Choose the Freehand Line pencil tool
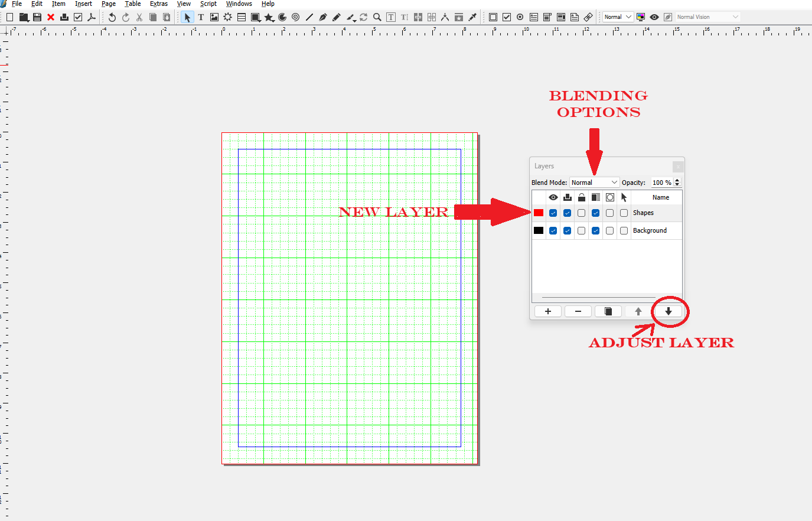This screenshot has width=812, height=521. (x=337, y=17)
